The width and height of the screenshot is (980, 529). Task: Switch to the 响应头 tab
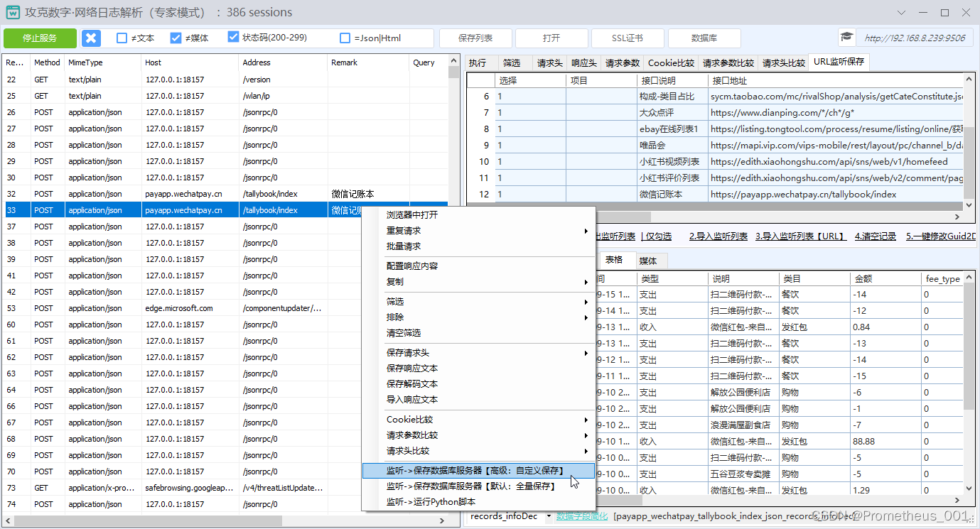[x=583, y=63]
